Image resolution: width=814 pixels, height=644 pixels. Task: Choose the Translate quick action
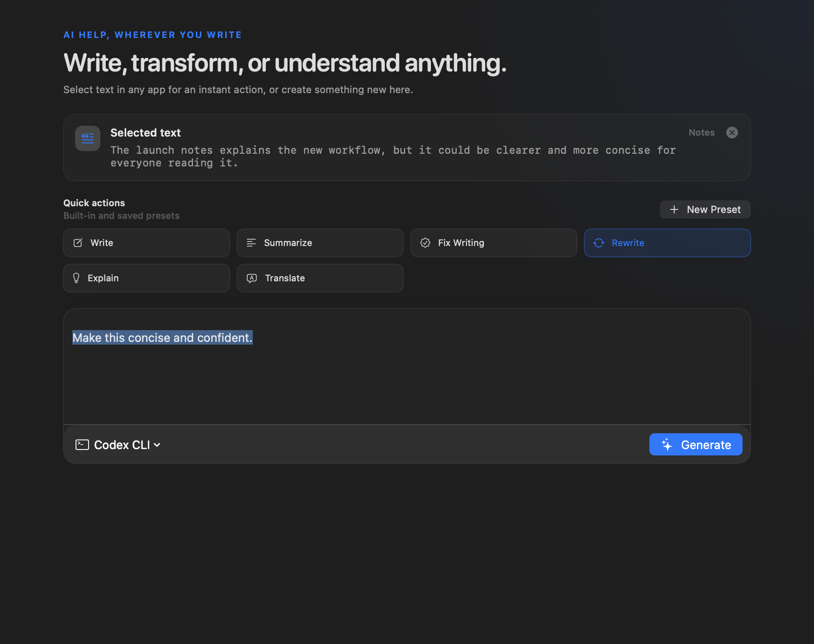click(320, 278)
